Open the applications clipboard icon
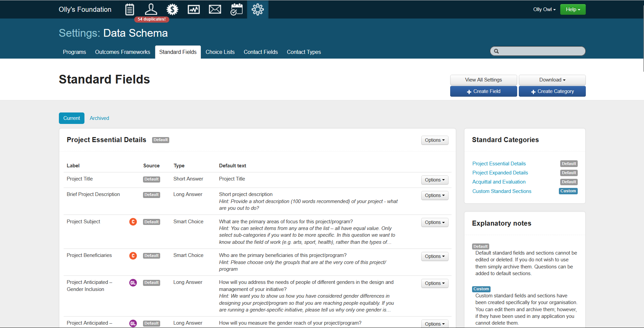The height and width of the screenshot is (328, 644). [x=130, y=9]
